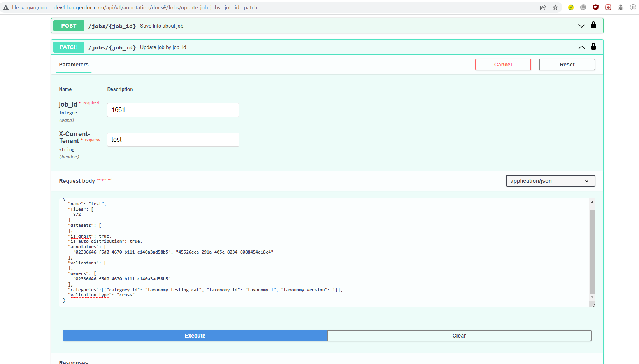Viewport: 639px width, 364px height.
Task: Open the application/json content type dropdown
Action: pos(550,181)
